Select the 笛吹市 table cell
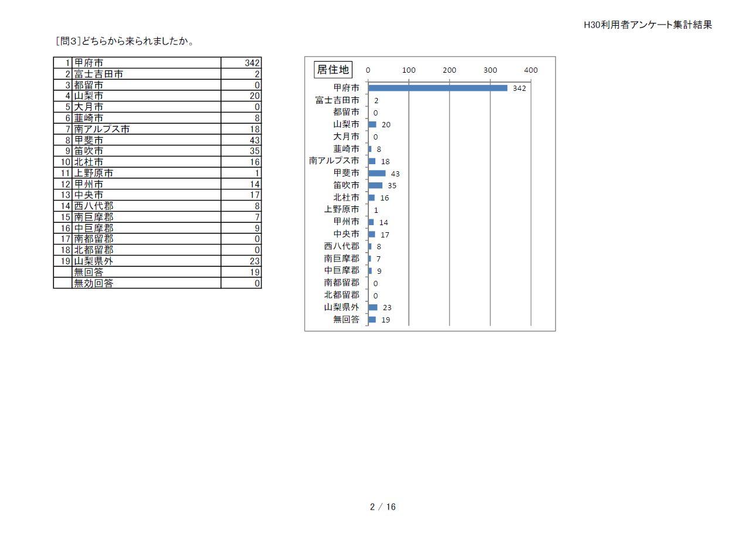The image size is (756, 533). [x=147, y=151]
